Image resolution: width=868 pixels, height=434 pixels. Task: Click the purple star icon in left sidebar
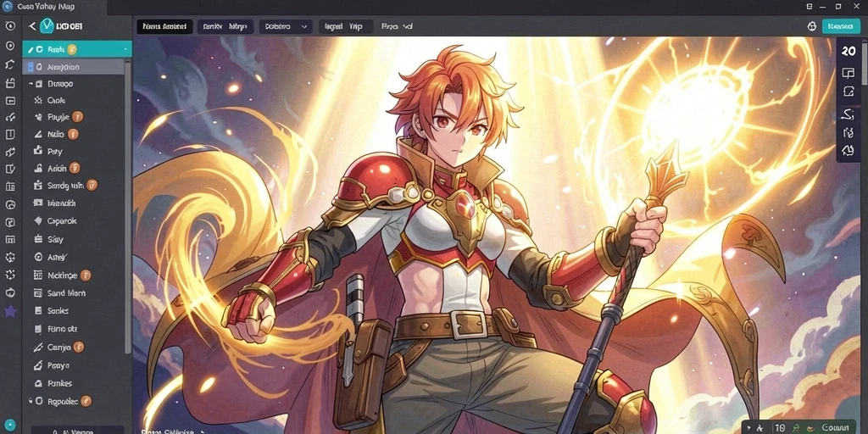click(x=10, y=312)
